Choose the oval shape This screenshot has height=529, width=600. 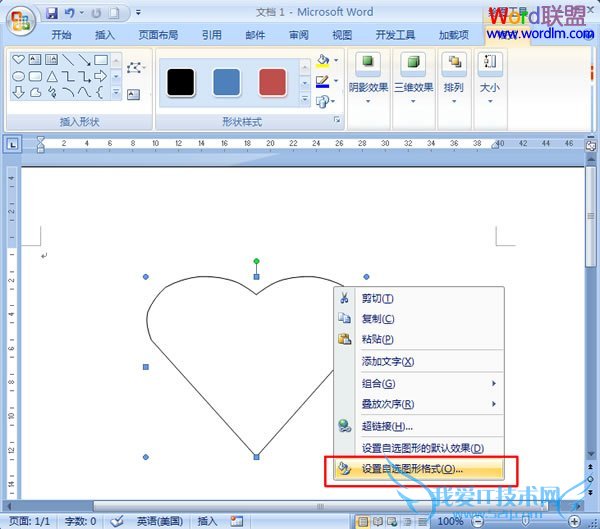(18, 76)
